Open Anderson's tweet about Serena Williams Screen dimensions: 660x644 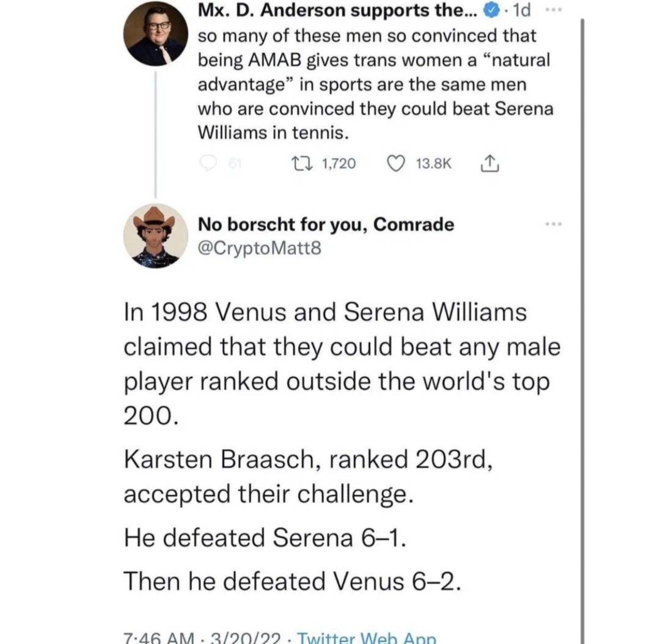(375, 82)
